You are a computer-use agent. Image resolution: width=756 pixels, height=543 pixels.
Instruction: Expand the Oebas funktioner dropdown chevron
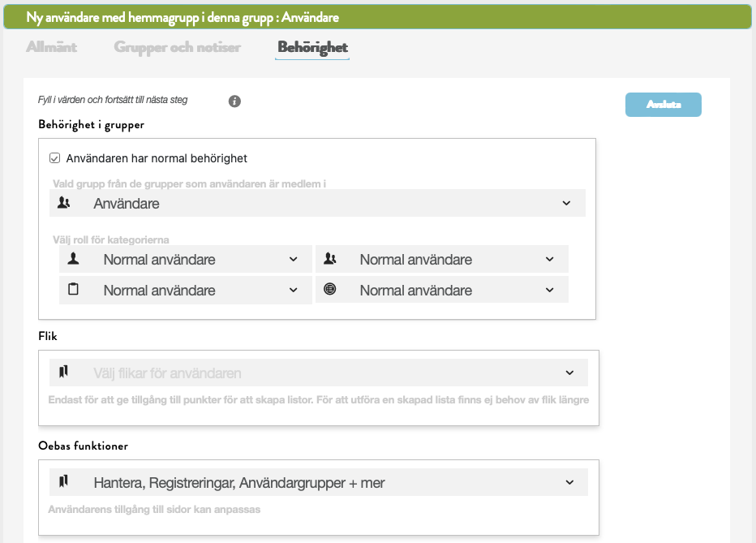(569, 482)
